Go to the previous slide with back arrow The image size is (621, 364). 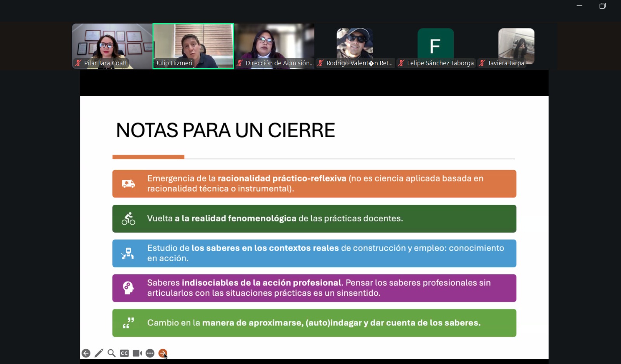(86, 353)
